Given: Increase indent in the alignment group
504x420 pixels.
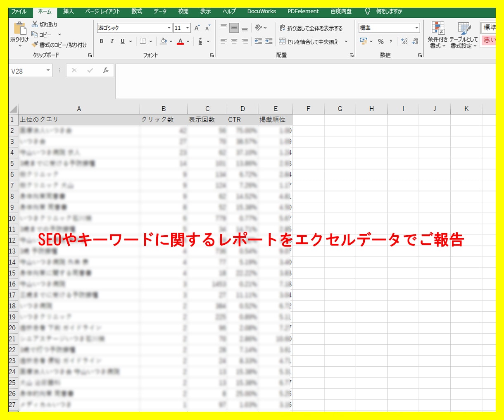Looking at the screenshot, I should pos(269,41).
